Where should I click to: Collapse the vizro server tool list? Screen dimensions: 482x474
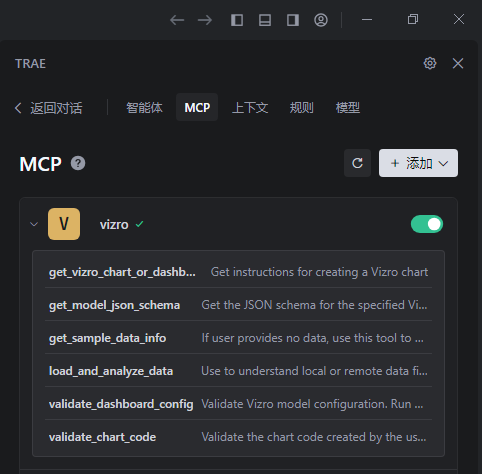tap(34, 224)
